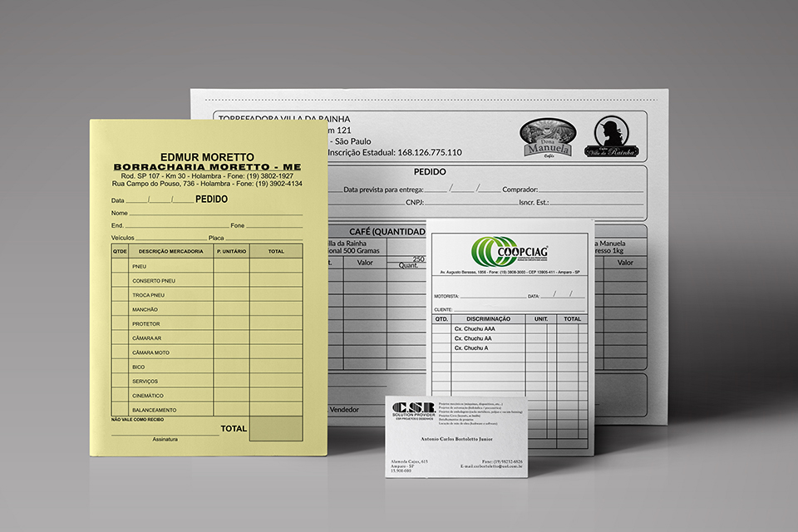Click the BALANCEAMENTO row
The width and height of the screenshot is (798, 532).
pyautogui.click(x=207, y=409)
